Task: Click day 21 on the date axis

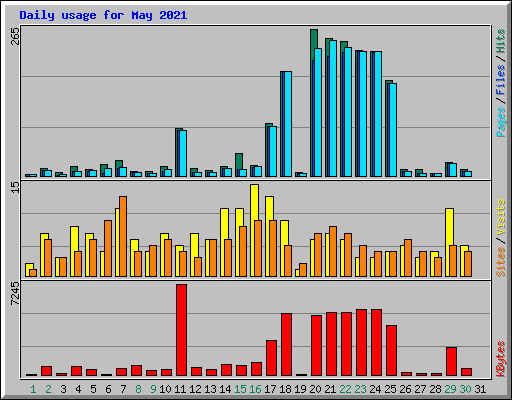Action: (x=330, y=389)
